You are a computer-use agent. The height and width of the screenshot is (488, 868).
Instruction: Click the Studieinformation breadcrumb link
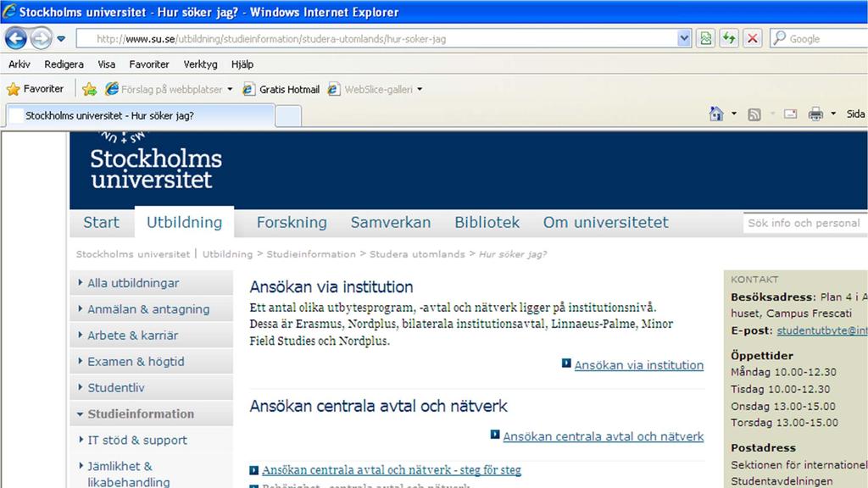point(311,254)
